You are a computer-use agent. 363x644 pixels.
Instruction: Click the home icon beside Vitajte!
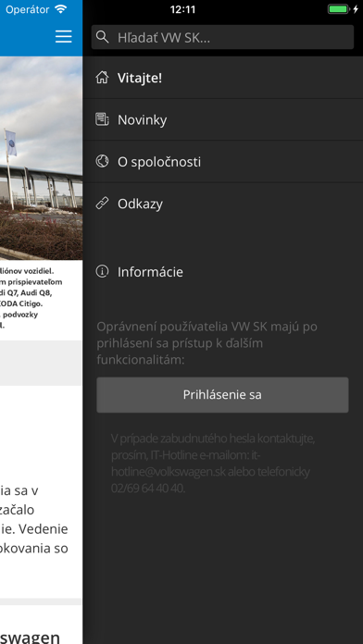tap(102, 78)
